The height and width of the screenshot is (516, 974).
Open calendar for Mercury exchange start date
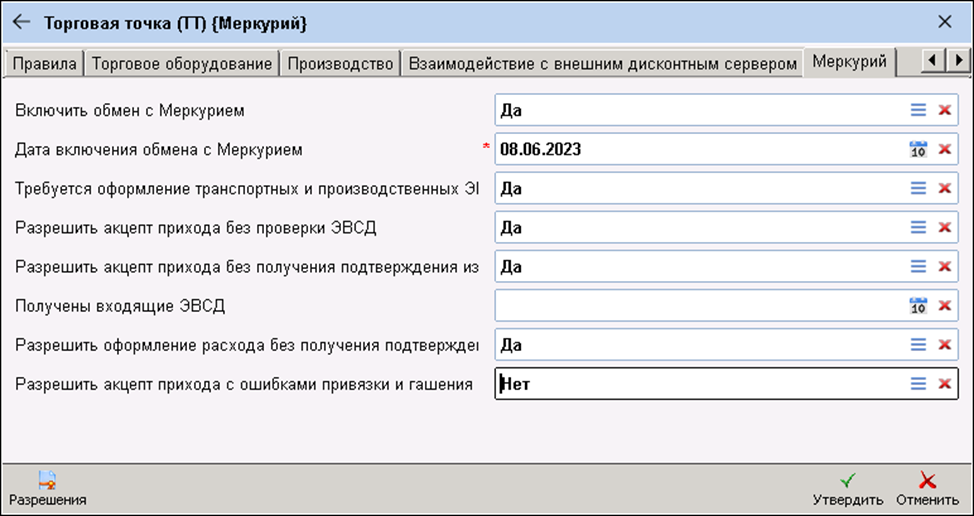coord(918,149)
